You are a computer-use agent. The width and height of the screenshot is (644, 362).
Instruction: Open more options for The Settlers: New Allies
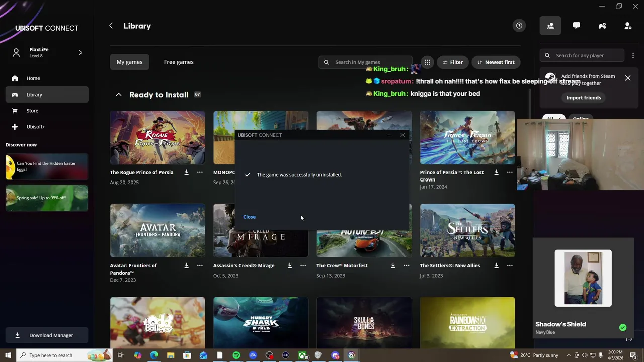click(x=510, y=265)
